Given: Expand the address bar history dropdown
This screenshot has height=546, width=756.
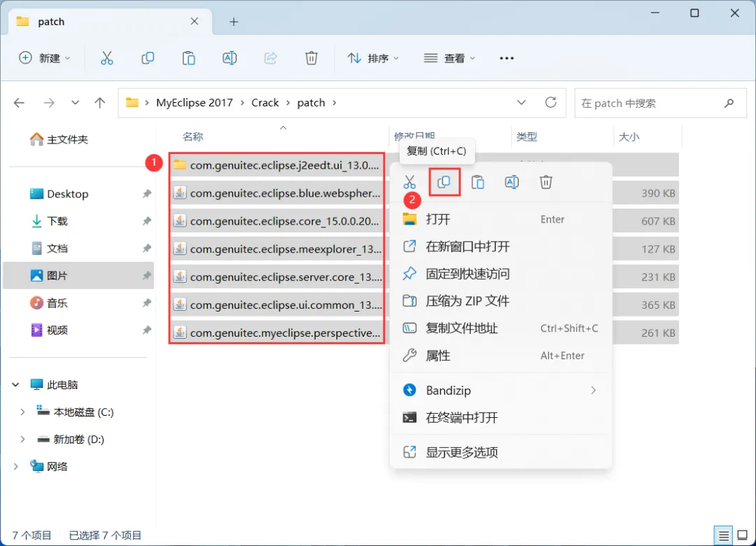Looking at the screenshot, I should [x=521, y=103].
